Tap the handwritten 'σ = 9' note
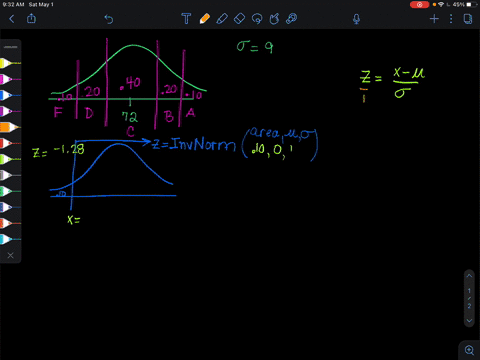 (x=255, y=47)
